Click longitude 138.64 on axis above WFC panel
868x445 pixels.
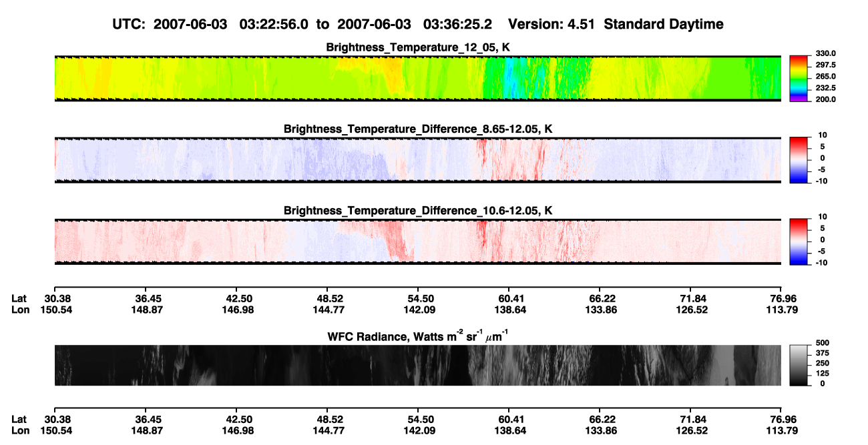click(511, 310)
